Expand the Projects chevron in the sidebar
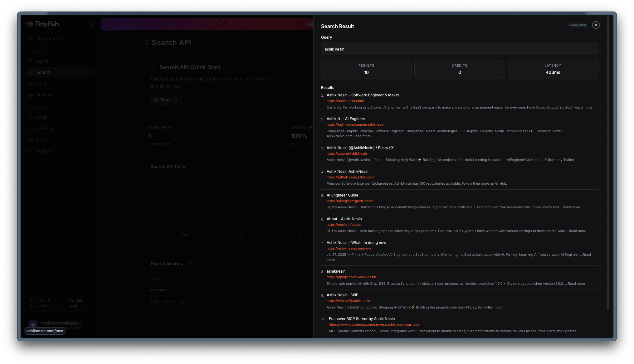The height and width of the screenshot is (364, 634). coord(91,151)
